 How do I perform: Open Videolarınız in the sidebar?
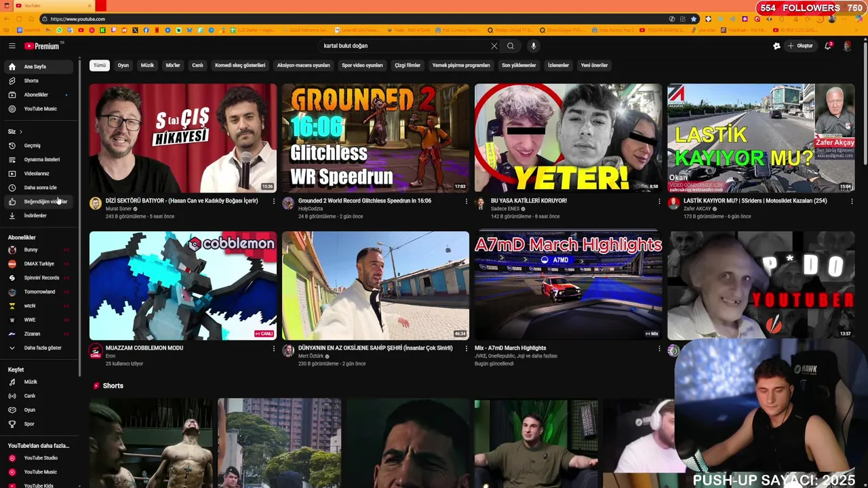[x=39, y=174]
